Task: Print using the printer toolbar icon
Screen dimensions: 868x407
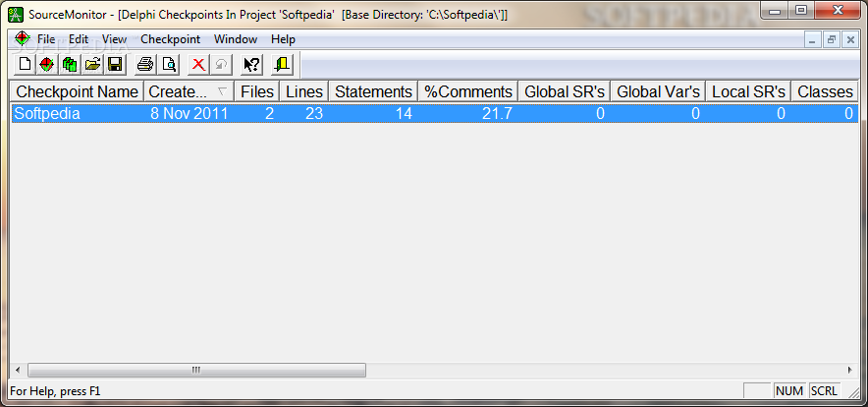Action: coord(145,64)
